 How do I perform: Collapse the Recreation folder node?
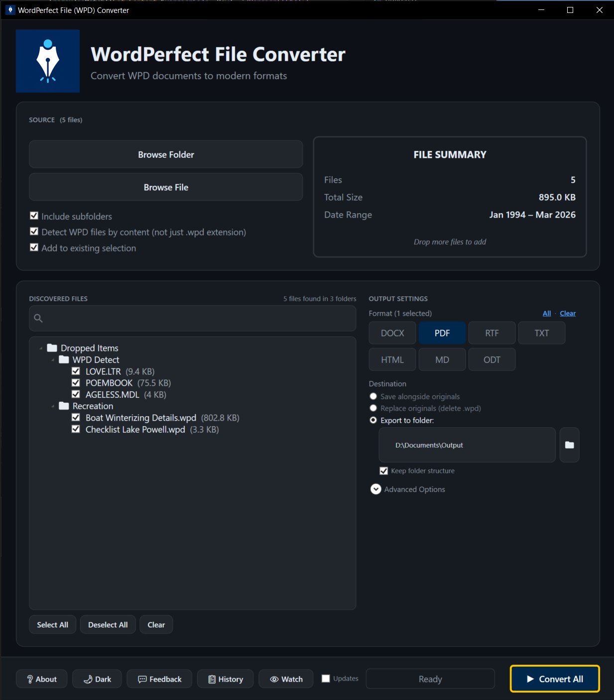53,406
